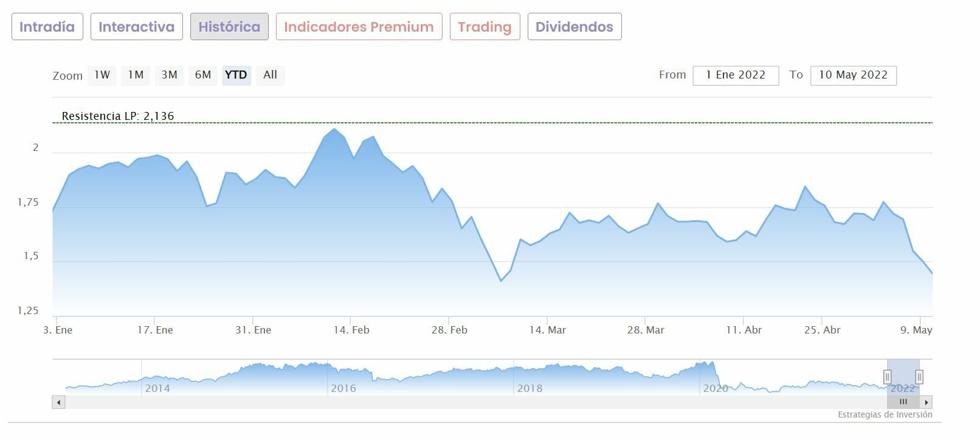
Task: Open Estrategias de Inversión credit link
Action: pos(885,415)
